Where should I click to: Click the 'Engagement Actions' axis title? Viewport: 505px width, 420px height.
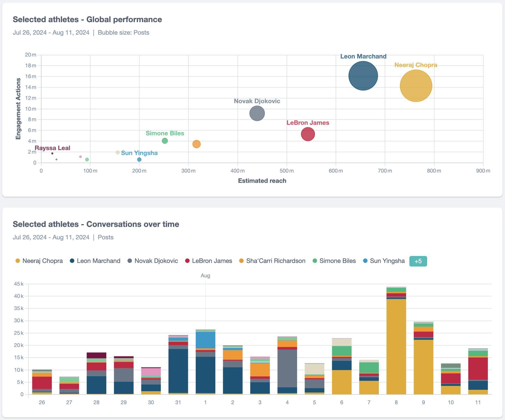pos(18,109)
